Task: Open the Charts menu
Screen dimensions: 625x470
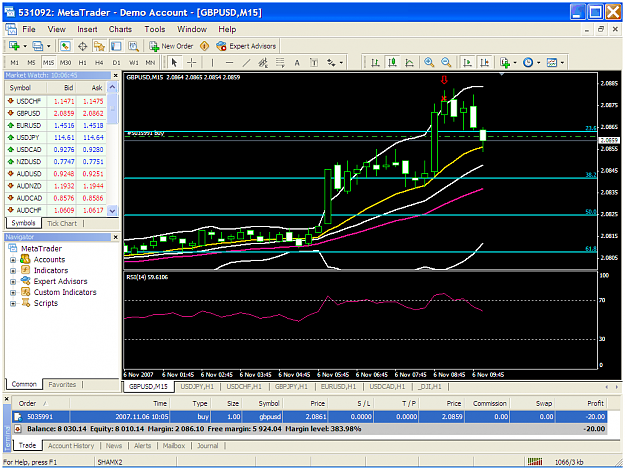Action: [120, 29]
